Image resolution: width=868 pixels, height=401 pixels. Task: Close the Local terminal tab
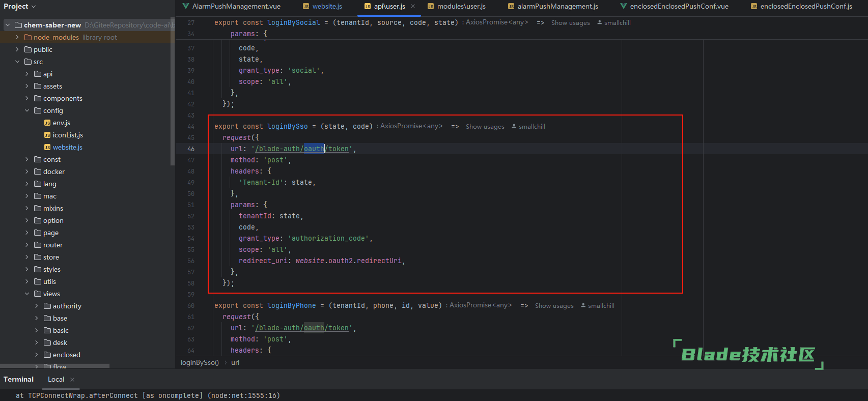pos(72,380)
